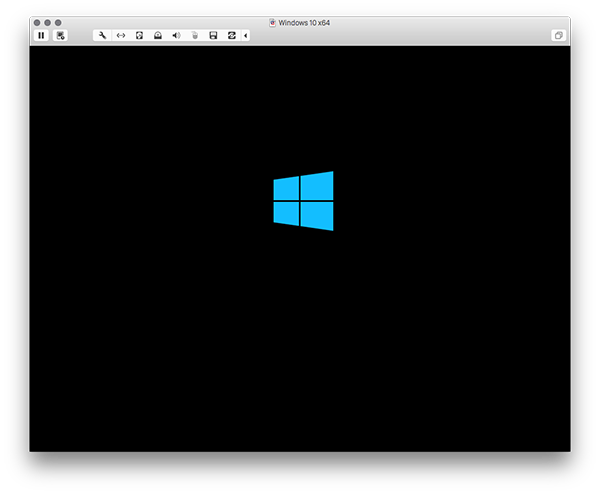Click the floppy disk device icon
The width and height of the screenshot is (600, 494).
pyautogui.click(x=213, y=36)
